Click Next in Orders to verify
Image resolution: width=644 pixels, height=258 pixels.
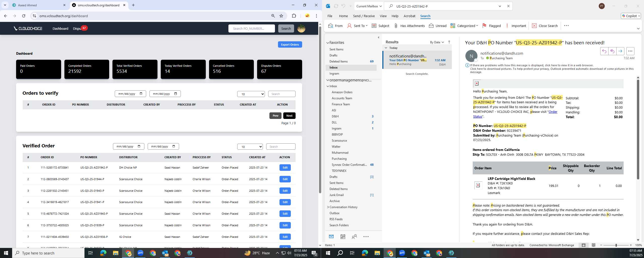(289, 116)
